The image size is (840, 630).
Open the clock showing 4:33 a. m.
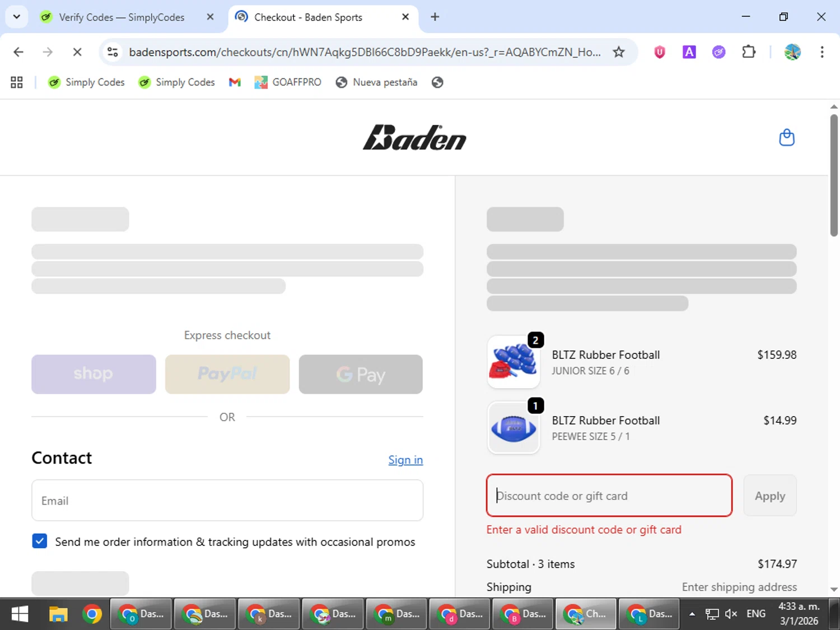[799, 614]
